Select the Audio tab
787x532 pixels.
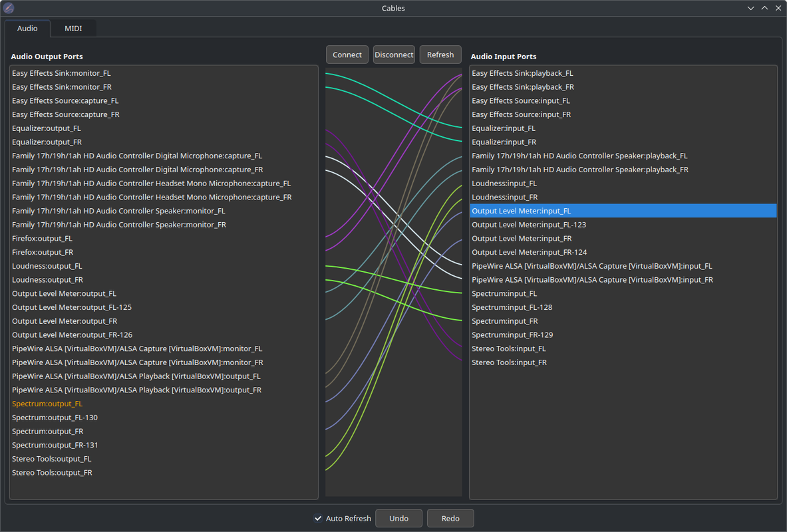pos(27,29)
